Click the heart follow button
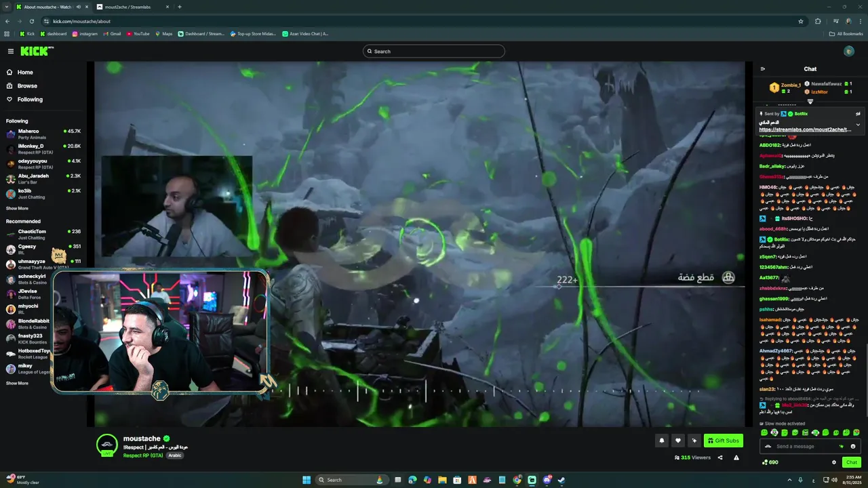This screenshot has height=488, width=868. [x=677, y=441]
